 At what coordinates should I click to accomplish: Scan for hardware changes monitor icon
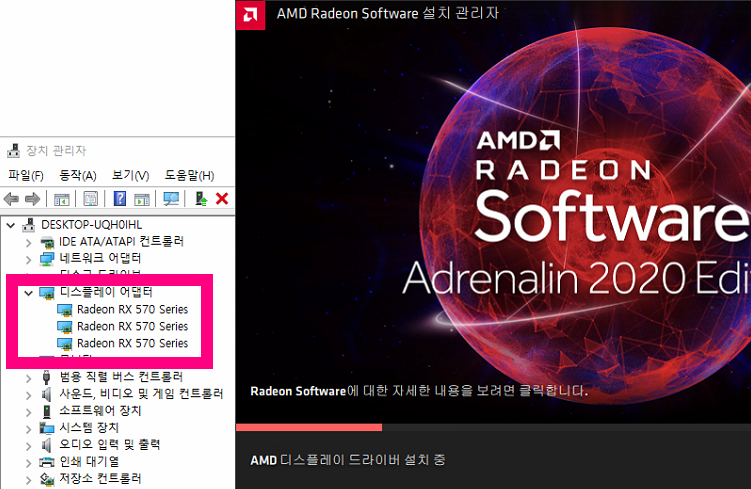click(x=171, y=199)
